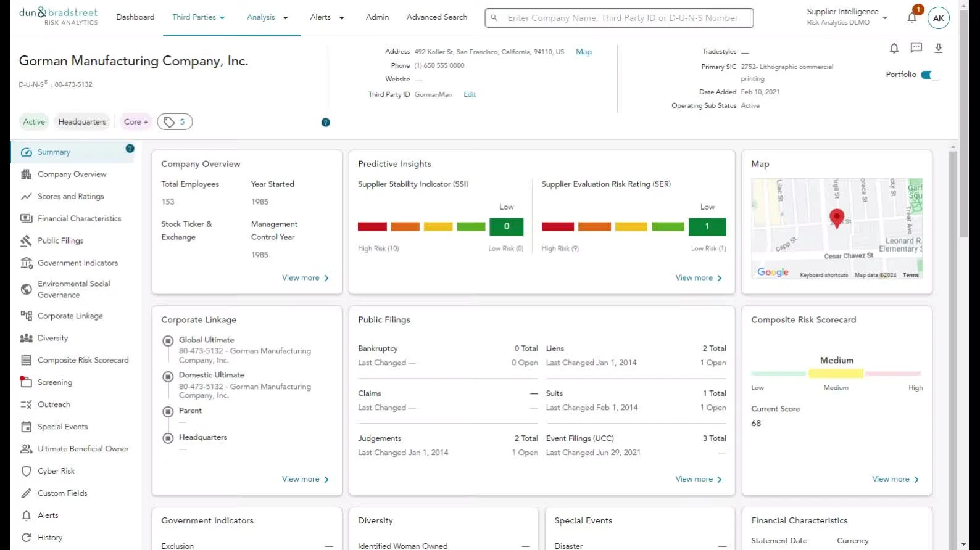Expand View more in Corporate Linkage card
980x550 pixels.
point(305,479)
